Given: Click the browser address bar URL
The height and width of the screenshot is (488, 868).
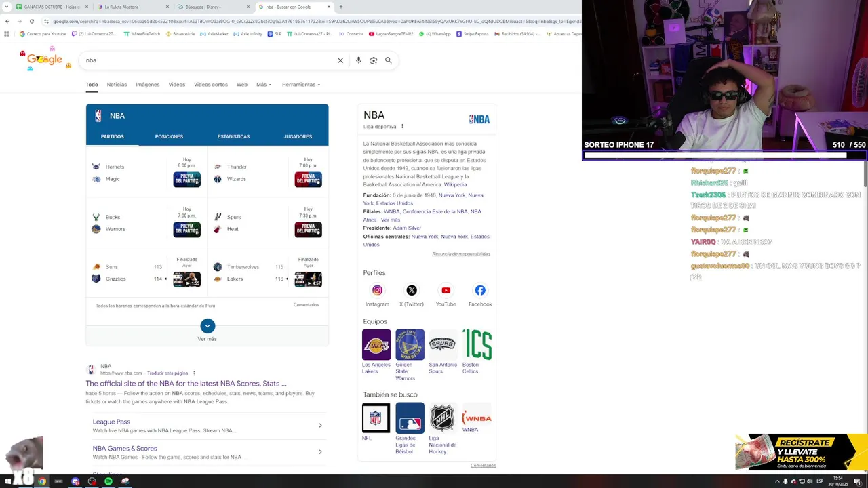Looking at the screenshot, I should 315,21.
